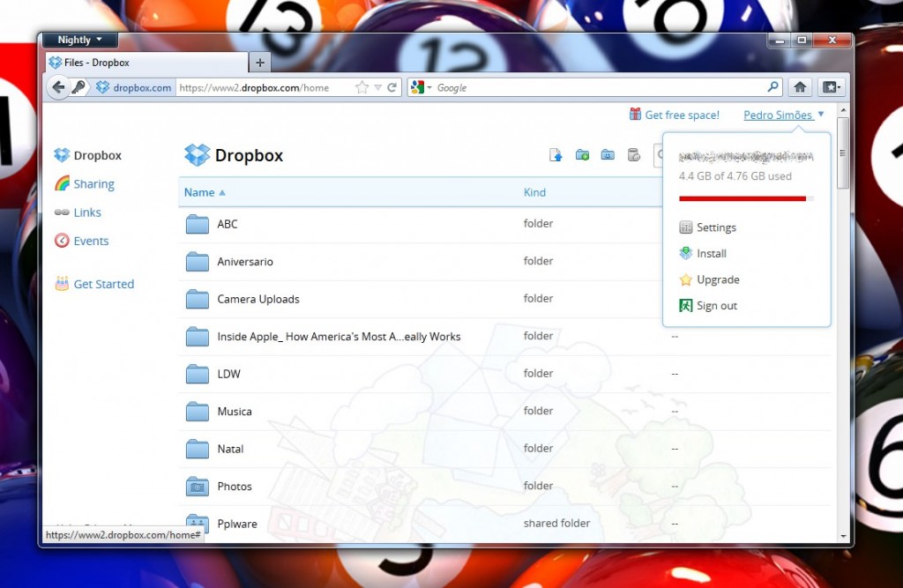This screenshot has height=588, width=903.
Task: Click the key site identity icon
Action: (x=78, y=87)
